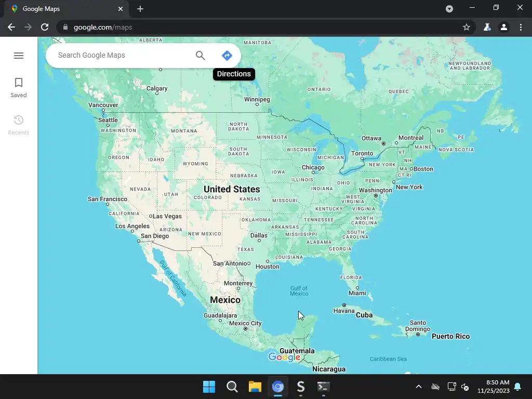Click the Cuba country label

click(x=364, y=315)
